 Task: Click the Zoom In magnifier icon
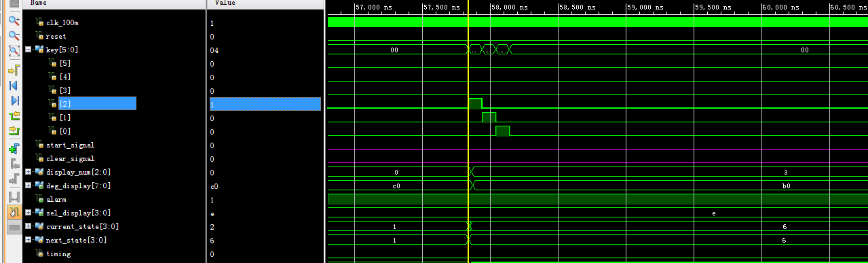pyautogui.click(x=14, y=20)
